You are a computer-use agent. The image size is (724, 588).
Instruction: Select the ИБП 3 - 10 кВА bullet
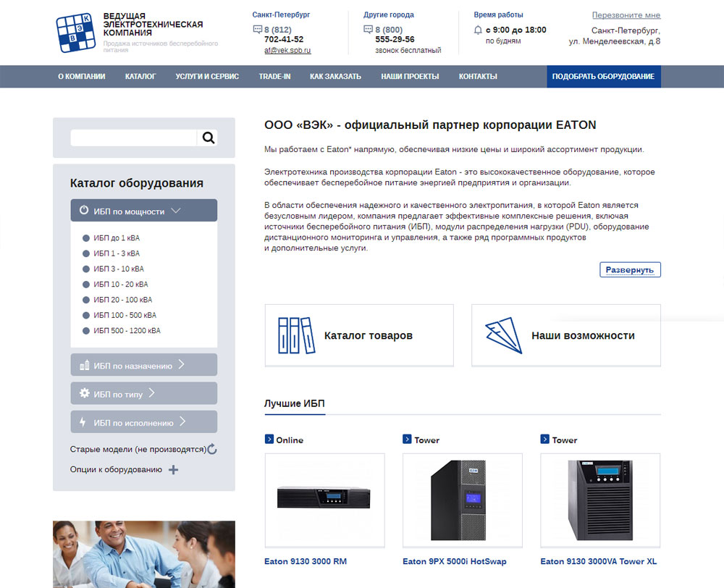tap(86, 269)
